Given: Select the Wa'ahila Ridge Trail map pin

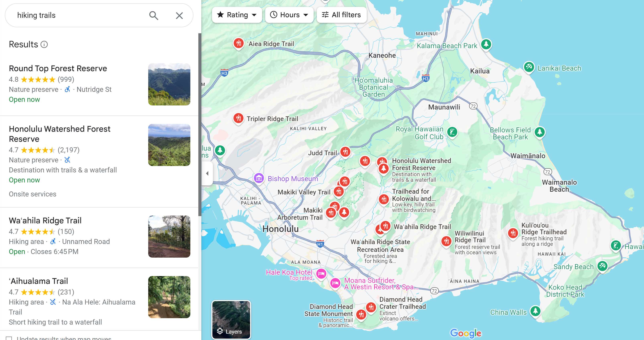Looking at the screenshot, I should coord(385,227).
